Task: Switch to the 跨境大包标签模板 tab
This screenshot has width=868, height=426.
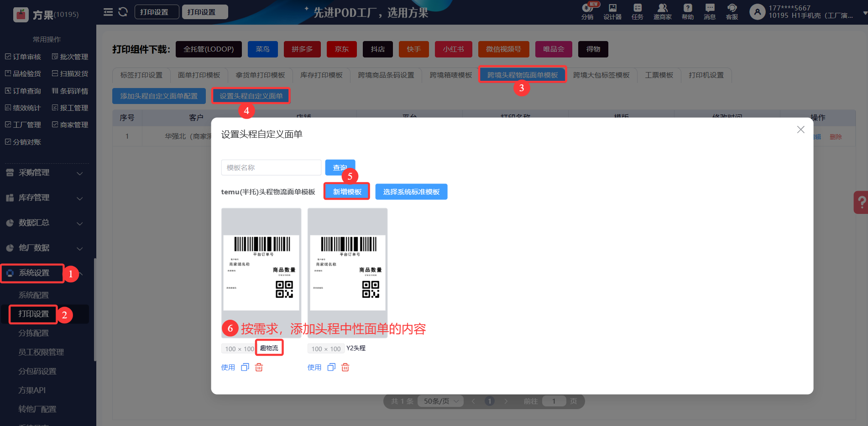Action: click(601, 75)
